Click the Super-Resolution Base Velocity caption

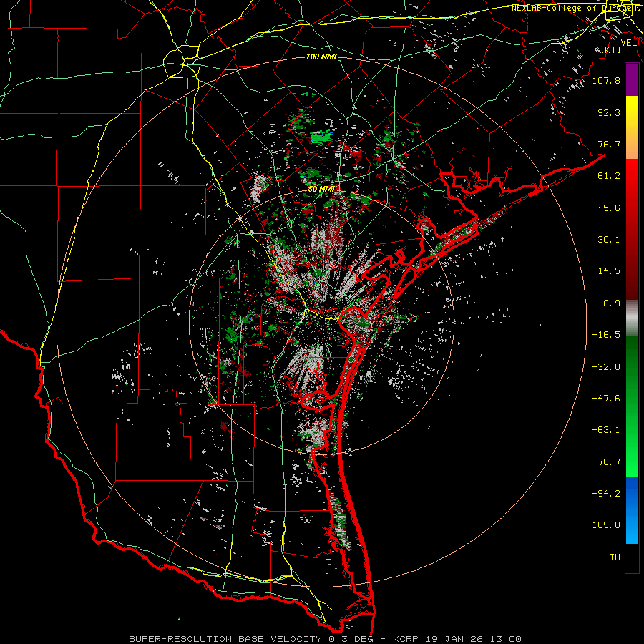326,639
